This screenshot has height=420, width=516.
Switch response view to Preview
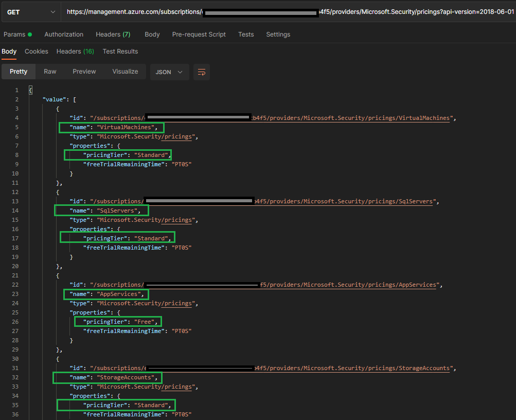tap(84, 72)
